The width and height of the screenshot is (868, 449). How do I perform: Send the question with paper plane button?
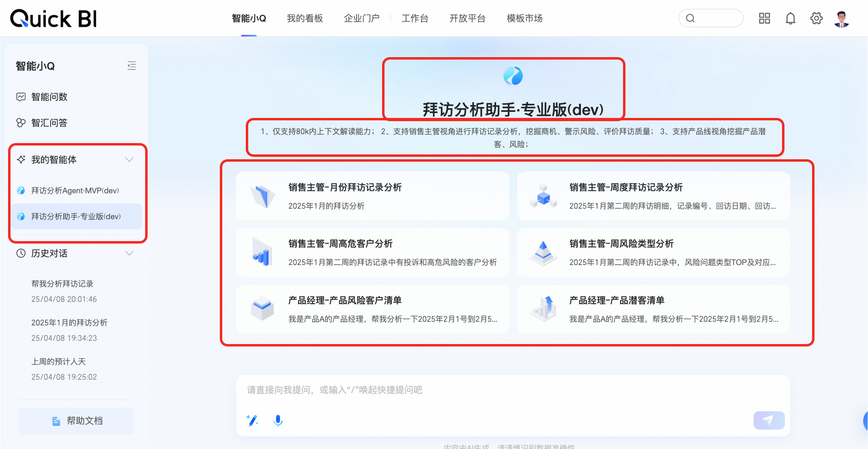point(769,420)
